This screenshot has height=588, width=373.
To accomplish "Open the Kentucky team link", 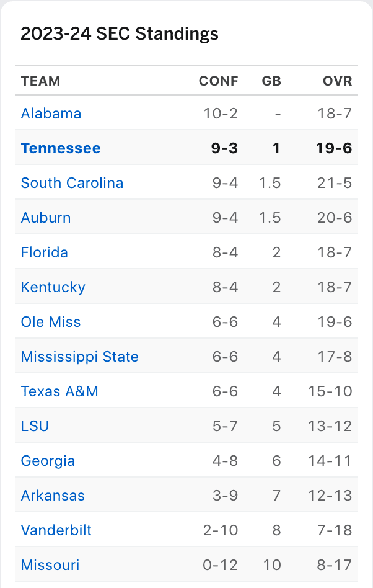I will [x=53, y=287].
